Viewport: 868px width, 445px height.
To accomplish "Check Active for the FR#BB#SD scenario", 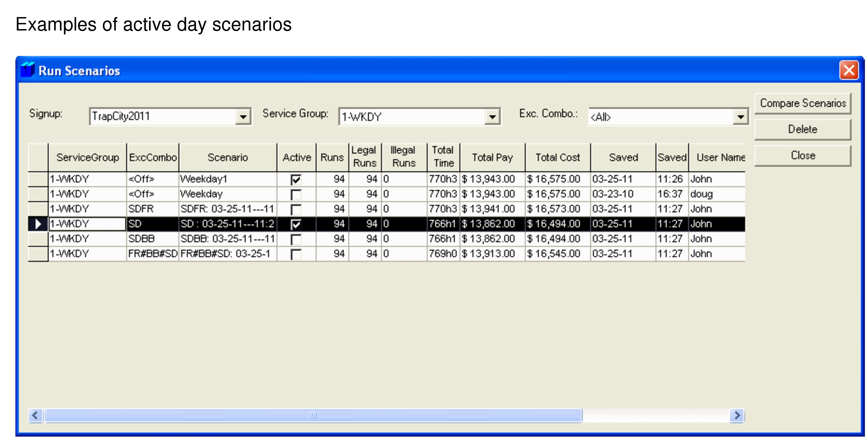I will (296, 253).
